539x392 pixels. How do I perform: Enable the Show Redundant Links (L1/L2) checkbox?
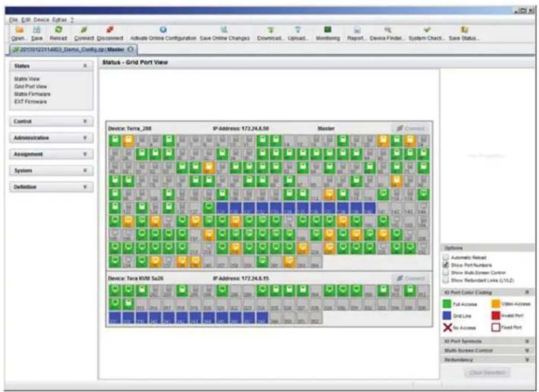(x=446, y=280)
